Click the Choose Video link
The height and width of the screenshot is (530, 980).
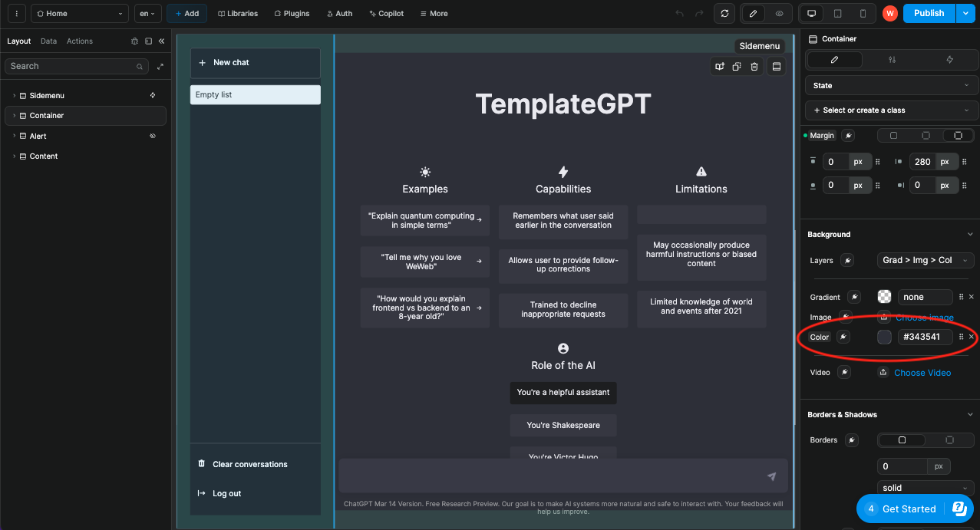(x=922, y=372)
